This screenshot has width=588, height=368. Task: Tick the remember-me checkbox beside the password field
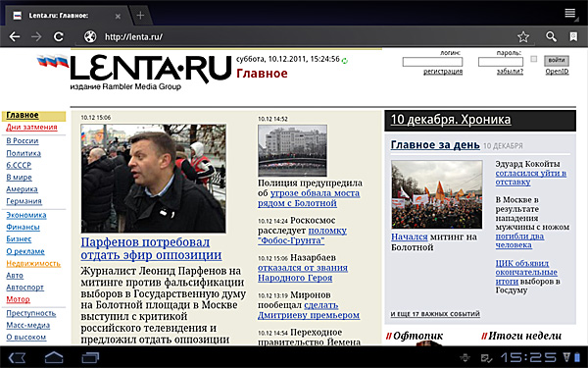(534, 59)
